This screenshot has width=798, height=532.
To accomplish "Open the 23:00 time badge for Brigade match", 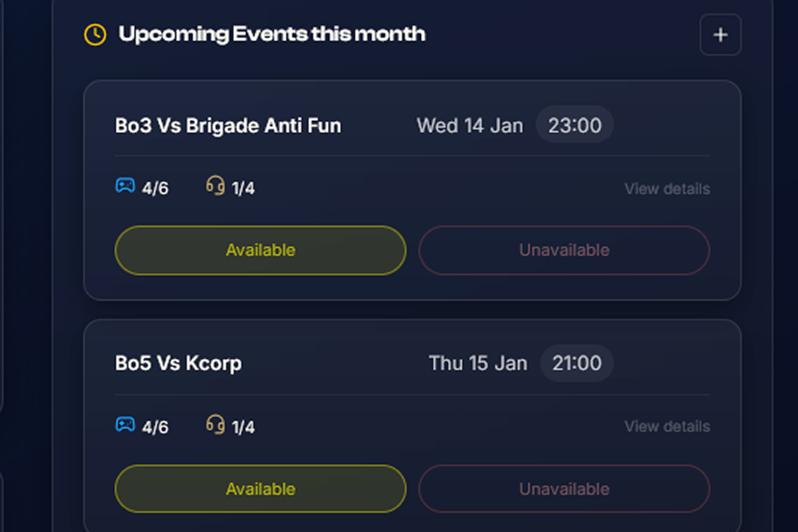I will pos(575,124).
